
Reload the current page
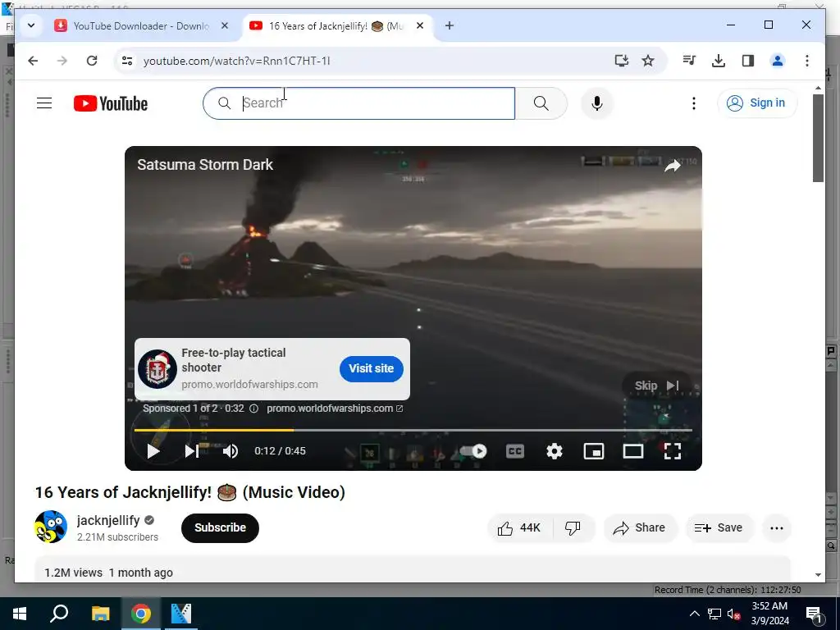point(92,61)
